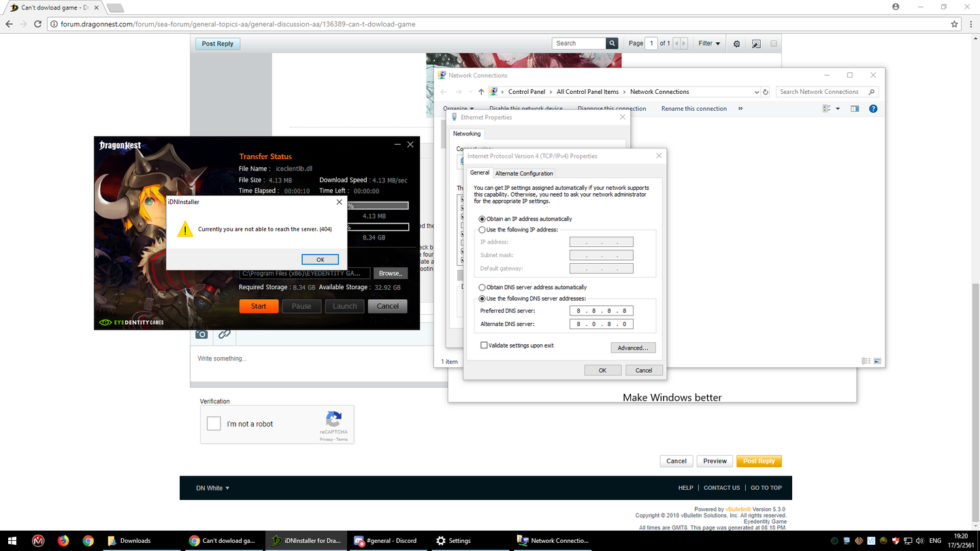Click the Chrome profile icon in title bar

point(896,7)
